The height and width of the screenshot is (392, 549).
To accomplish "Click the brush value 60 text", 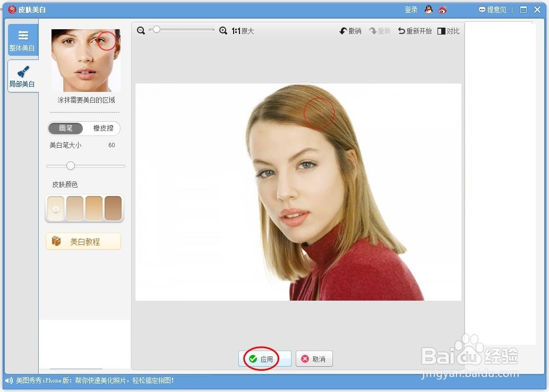I will [x=111, y=145].
